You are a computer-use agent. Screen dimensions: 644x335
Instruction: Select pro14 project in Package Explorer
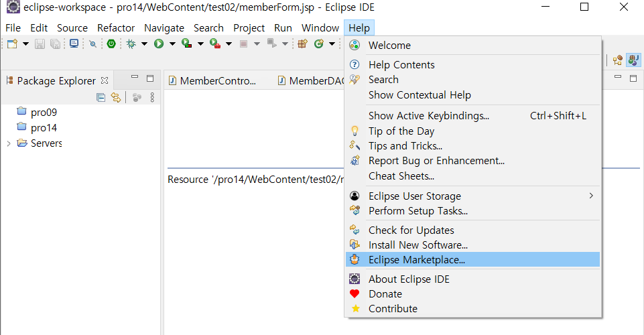pyautogui.click(x=37, y=128)
